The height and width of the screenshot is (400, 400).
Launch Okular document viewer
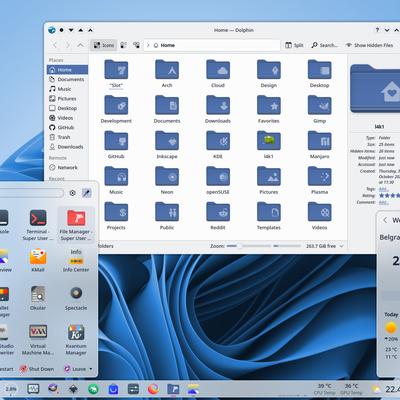[x=38, y=299]
